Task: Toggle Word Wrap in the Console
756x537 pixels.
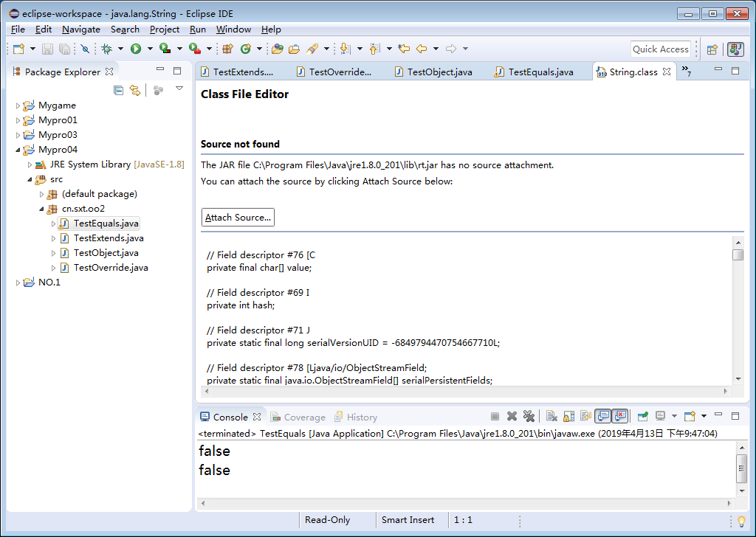Action: [x=585, y=416]
